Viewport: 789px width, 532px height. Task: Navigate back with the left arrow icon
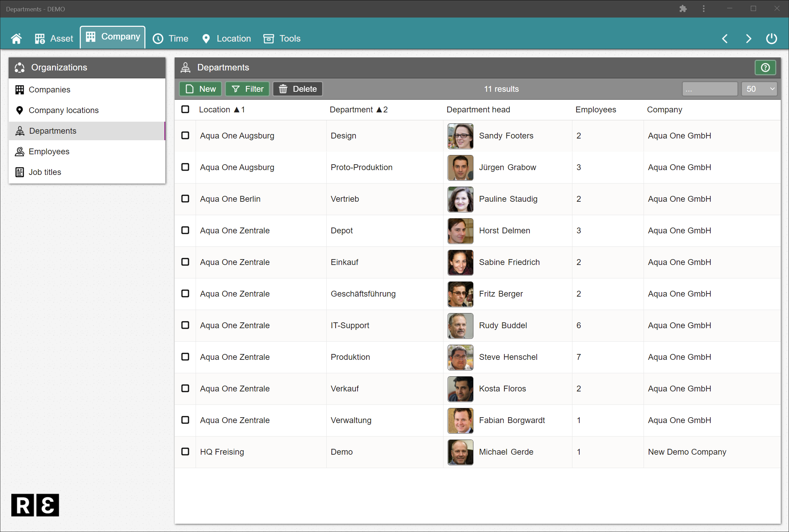point(725,38)
